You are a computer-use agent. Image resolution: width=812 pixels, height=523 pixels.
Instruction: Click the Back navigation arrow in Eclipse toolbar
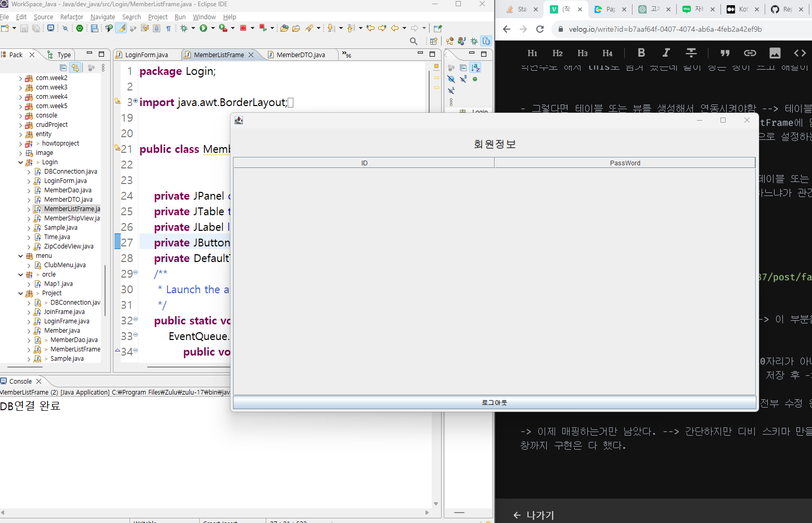point(395,28)
